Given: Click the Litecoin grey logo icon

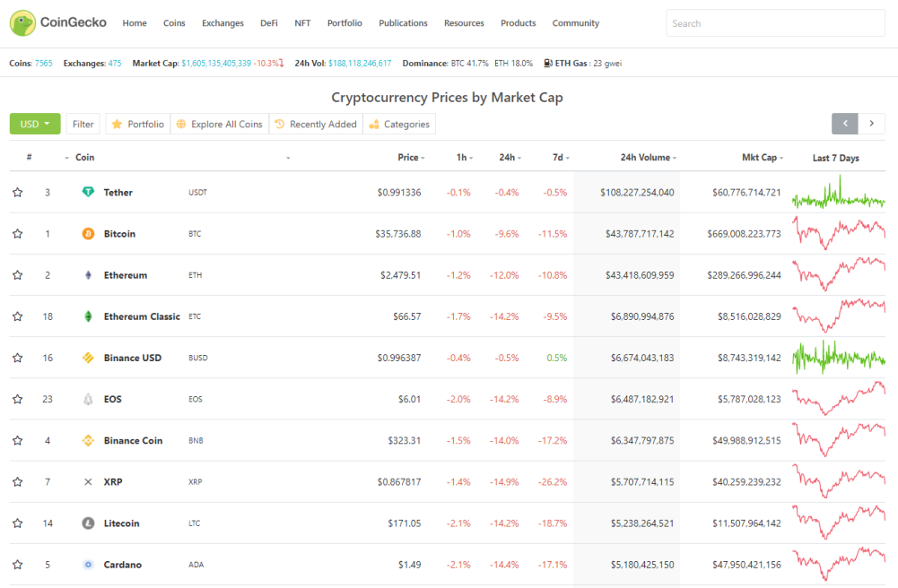Looking at the screenshot, I should tap(88, 523).
